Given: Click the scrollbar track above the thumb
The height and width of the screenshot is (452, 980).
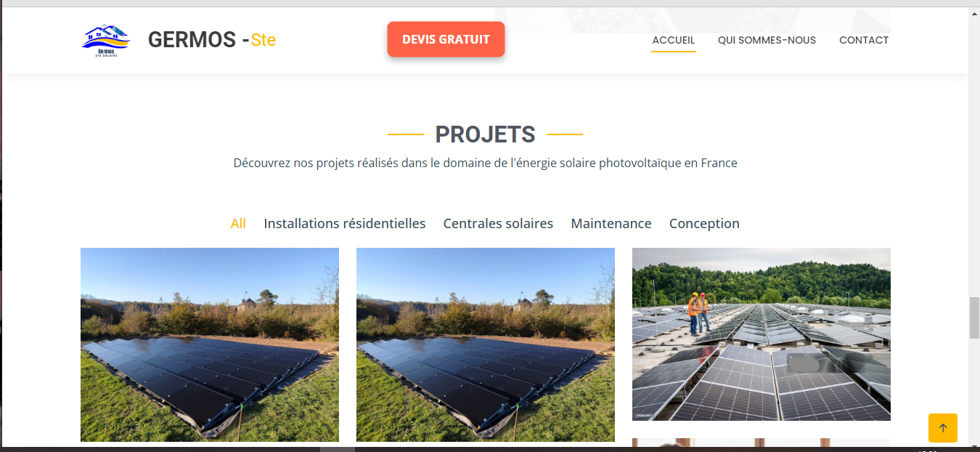Looking at the screenshot, I should pos(974,153).
